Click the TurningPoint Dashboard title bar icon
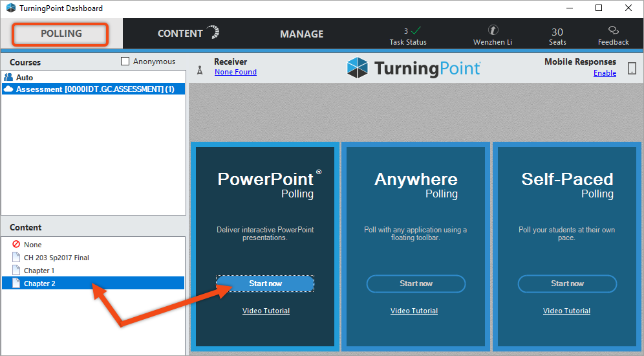Image resolution: width=644 pixels, height=356 pixels. tap(11, 8)
